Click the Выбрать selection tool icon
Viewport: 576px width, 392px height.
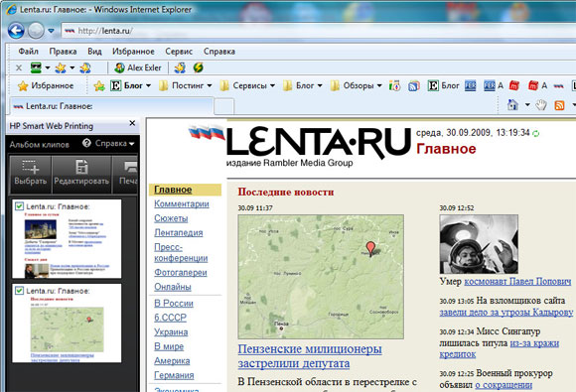[x=31, y=167]
